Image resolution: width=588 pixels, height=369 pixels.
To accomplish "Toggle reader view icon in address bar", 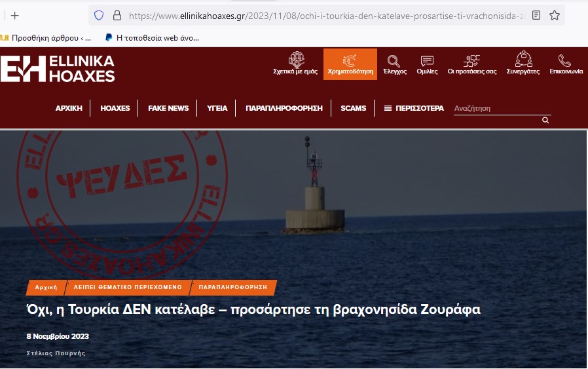I will pos(536,15).
